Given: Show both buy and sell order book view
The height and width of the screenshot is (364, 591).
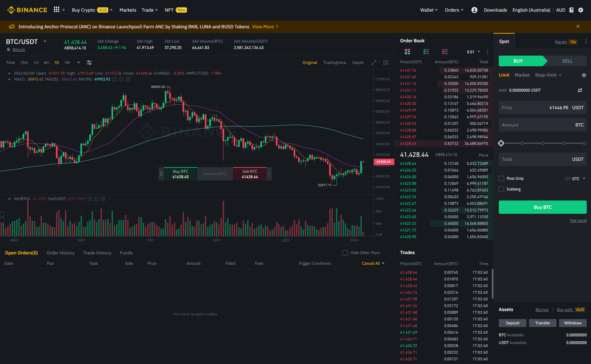Looking at the screenshot, I should click(x=407, y=52).
